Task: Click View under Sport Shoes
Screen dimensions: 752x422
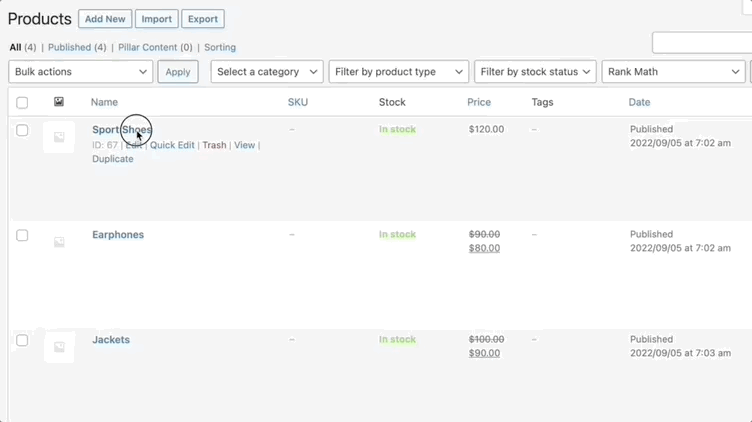Action: tap(245, 145)
